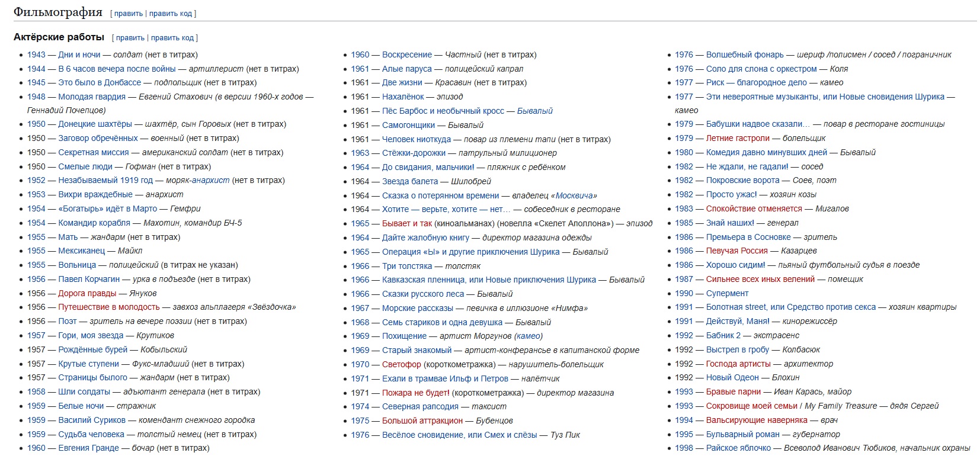Click 'править' next to Актёрские работы
980x462 pixels.
click(x=130, y=37)
